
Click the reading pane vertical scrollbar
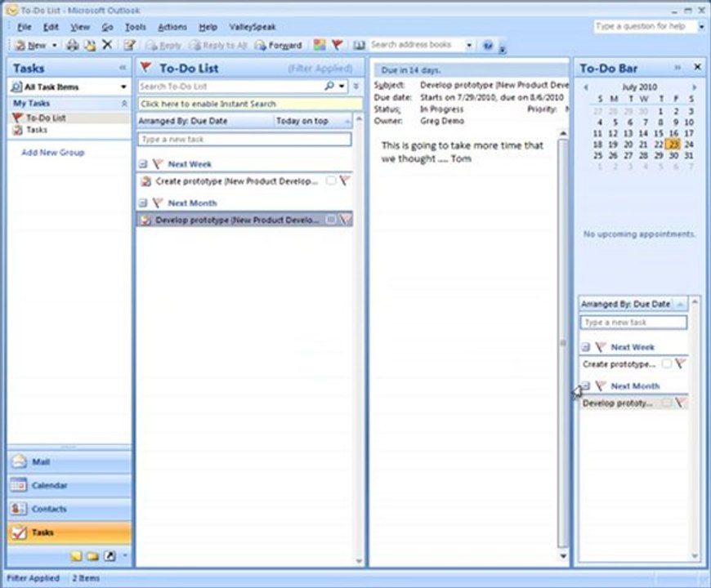pos(563,343)
